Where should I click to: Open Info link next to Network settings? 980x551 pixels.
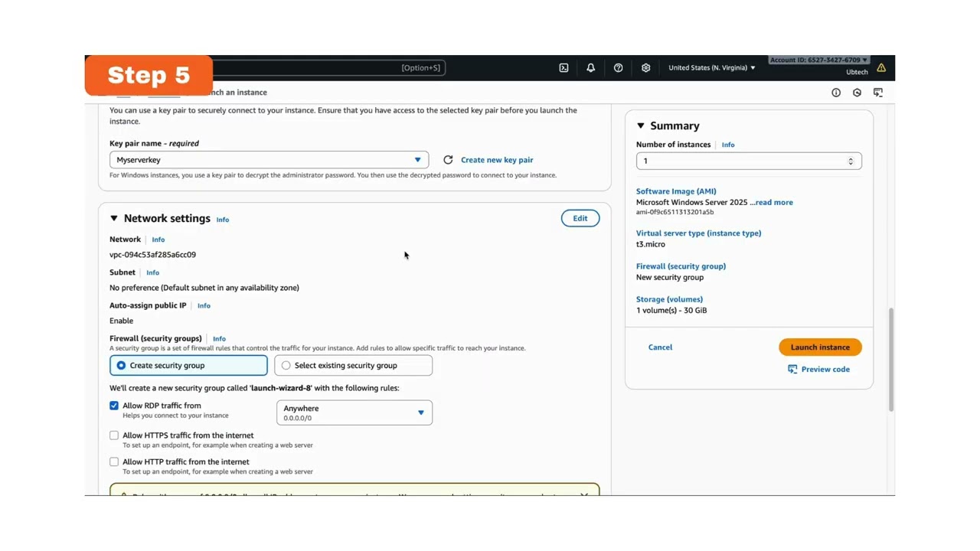point(222,220)
